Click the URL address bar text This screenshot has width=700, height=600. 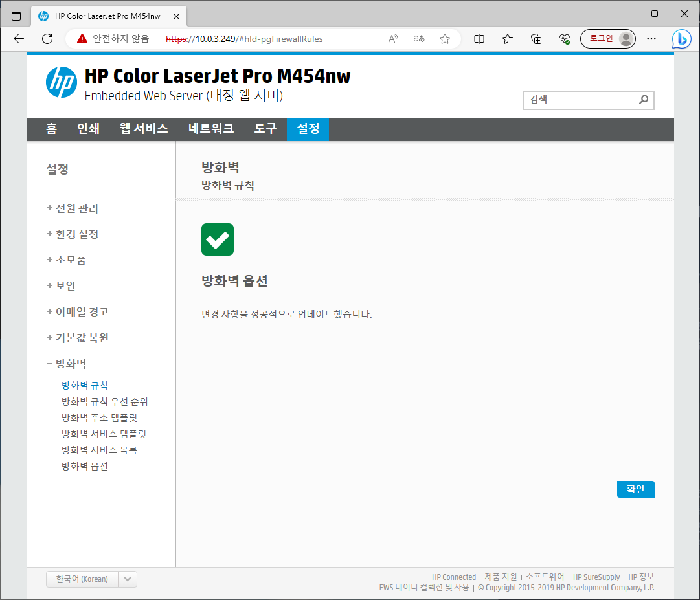pos(243,39)
